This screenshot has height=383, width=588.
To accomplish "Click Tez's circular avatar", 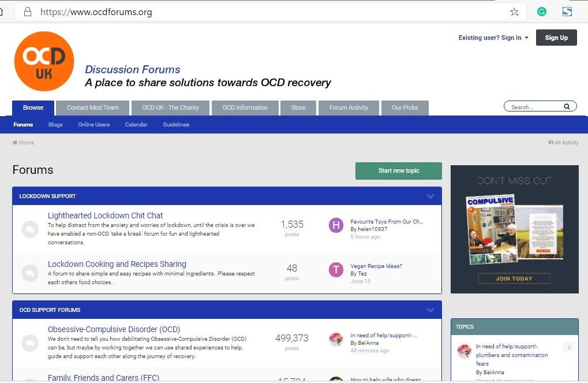I will (336, 269).
